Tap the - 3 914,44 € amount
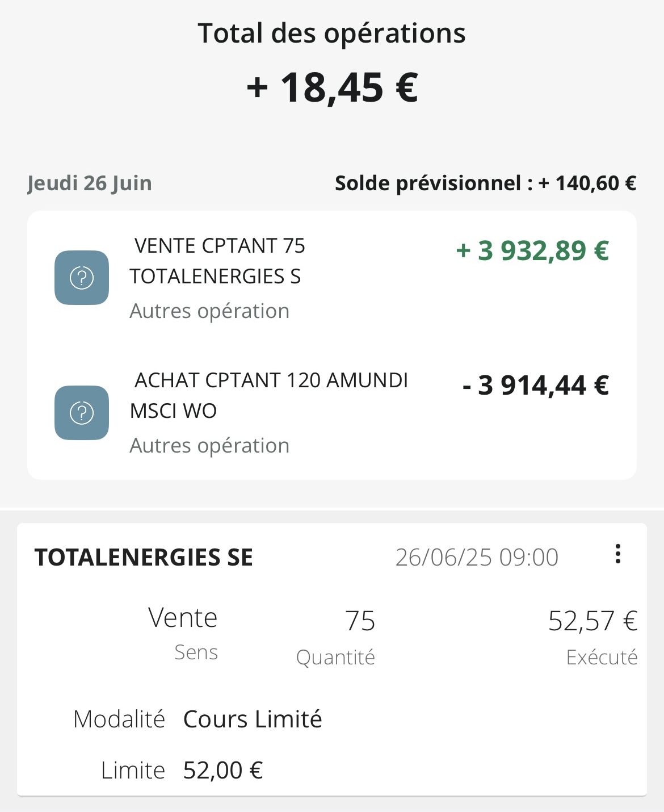Viewport: 664px width, 812px height. pyautogui.click(x=536, y=386)
